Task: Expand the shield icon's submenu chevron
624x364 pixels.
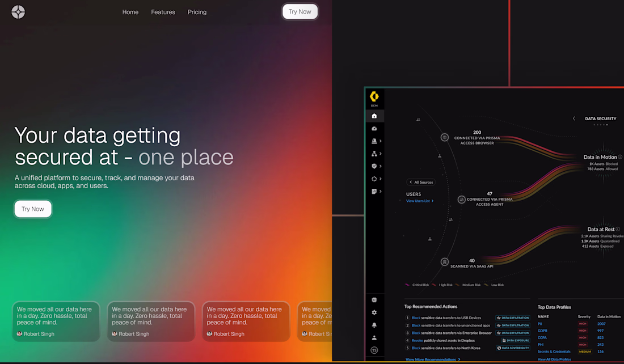Action: (381, 166)
